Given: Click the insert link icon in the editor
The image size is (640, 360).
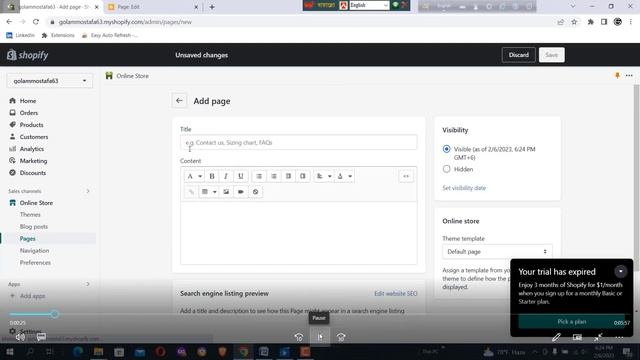Looking at the screenshot, I should 191,192.
